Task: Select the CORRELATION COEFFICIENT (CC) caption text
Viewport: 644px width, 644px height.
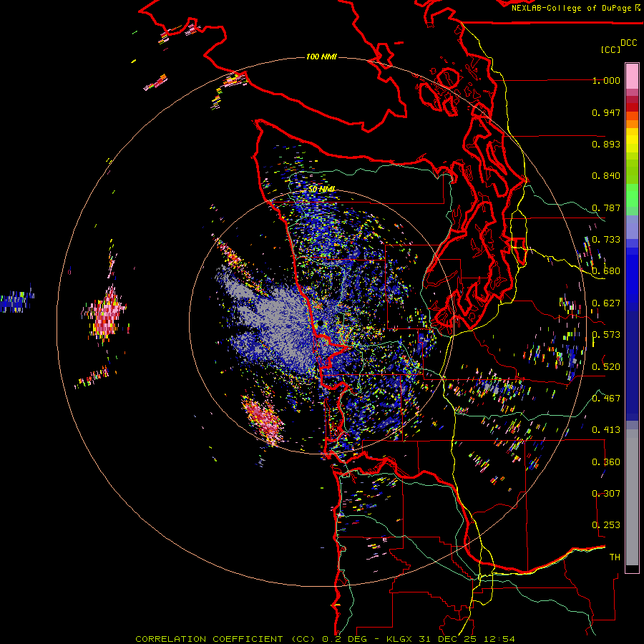Action: (x=225, y=639)
